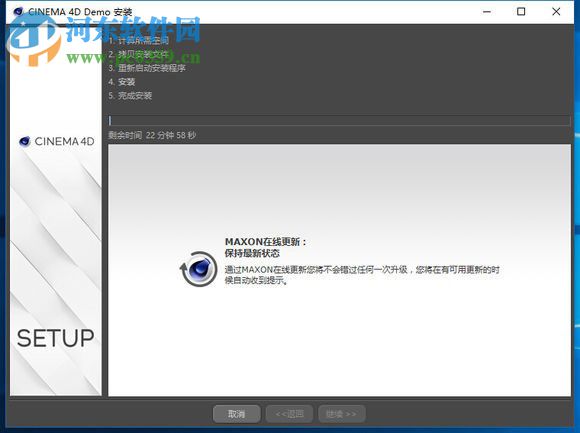Close the CINEMA 4D Demo installer window
Image resolution: width=580 pixels, height=433 pixels.
[x=556, y=12]
